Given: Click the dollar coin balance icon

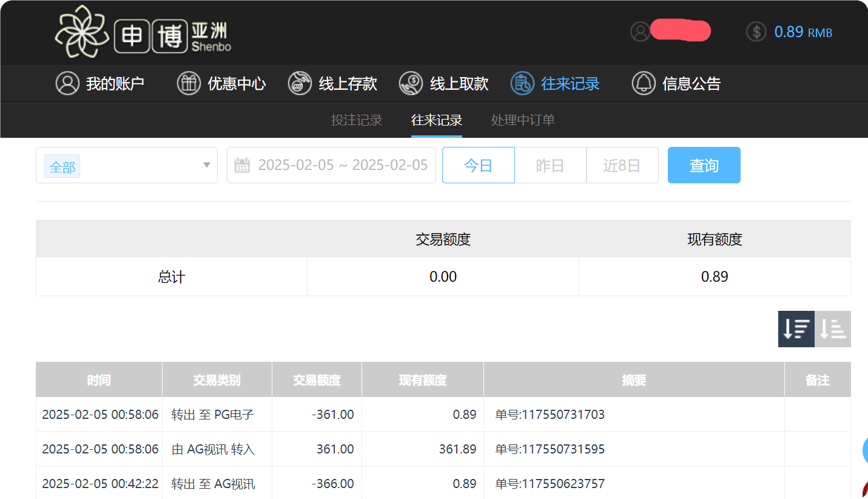Looking at the screenshot, I should click(x=756, y=32).
